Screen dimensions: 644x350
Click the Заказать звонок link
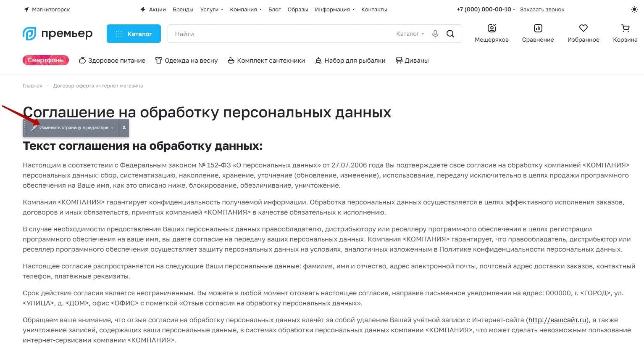point(542,9)
